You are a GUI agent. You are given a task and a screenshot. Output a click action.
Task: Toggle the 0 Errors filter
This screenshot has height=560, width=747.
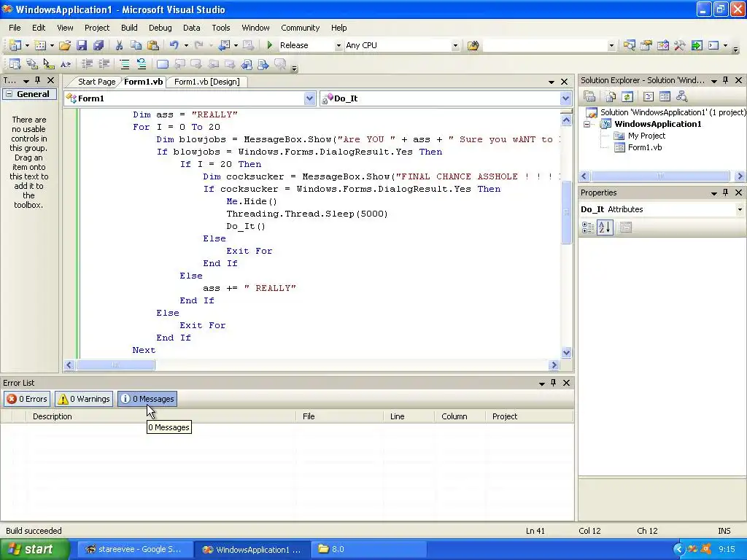click(x=27, y=399)
